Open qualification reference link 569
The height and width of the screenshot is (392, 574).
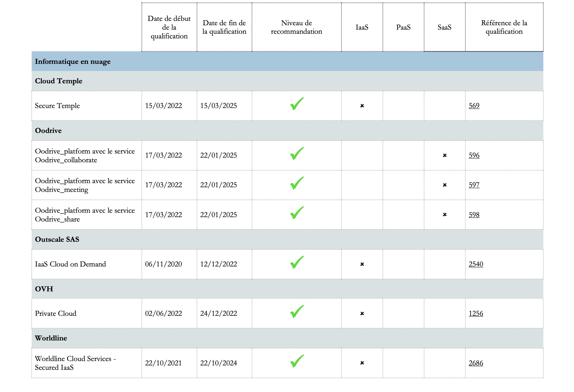tap(474, 106)
